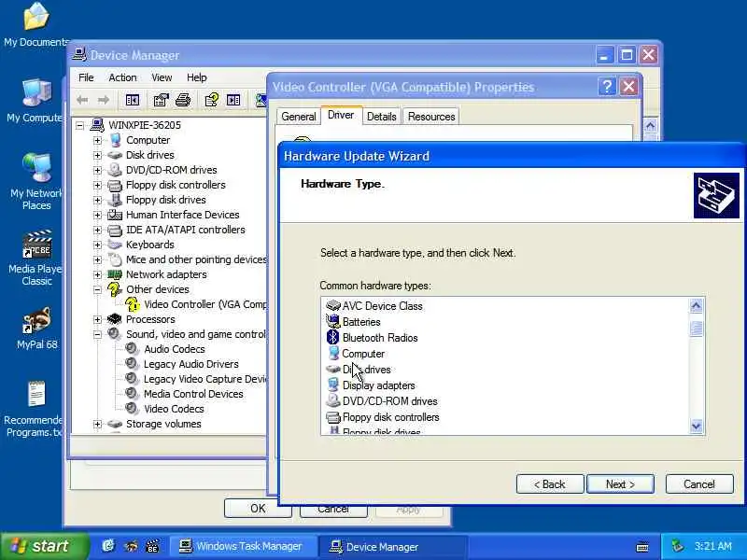Select Video Controller (VGA Compatible) tree item
This screenshot has width=747, height=560.
point(196,304)
